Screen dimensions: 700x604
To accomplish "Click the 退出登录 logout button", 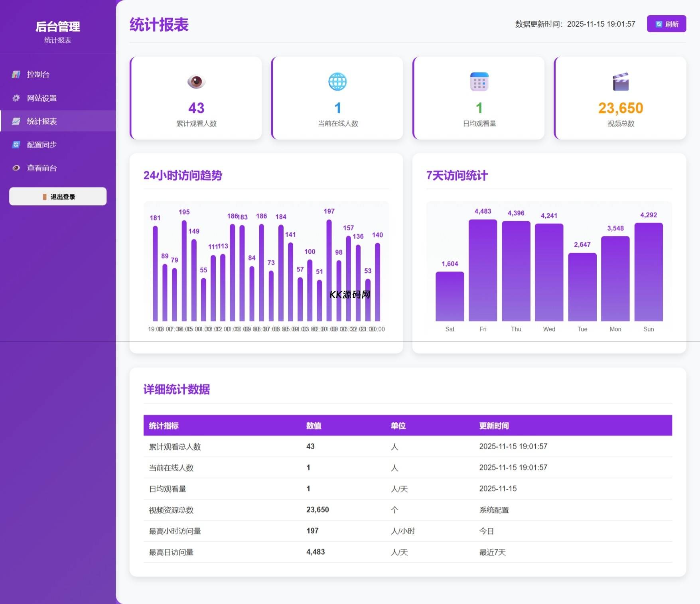I will [x=58, y=197].
